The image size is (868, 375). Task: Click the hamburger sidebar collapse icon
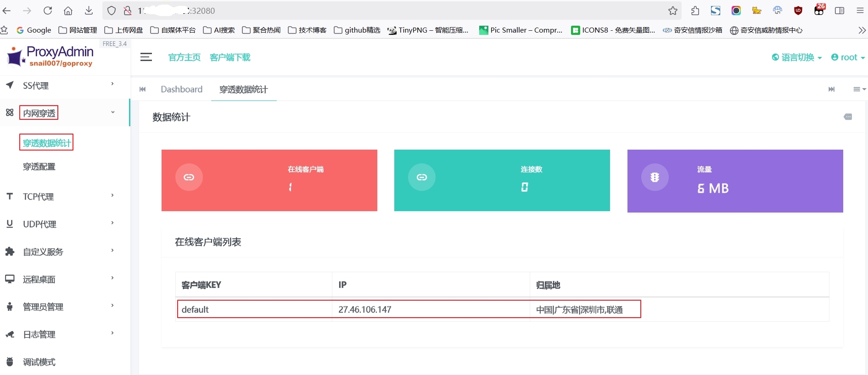[146, 57]
